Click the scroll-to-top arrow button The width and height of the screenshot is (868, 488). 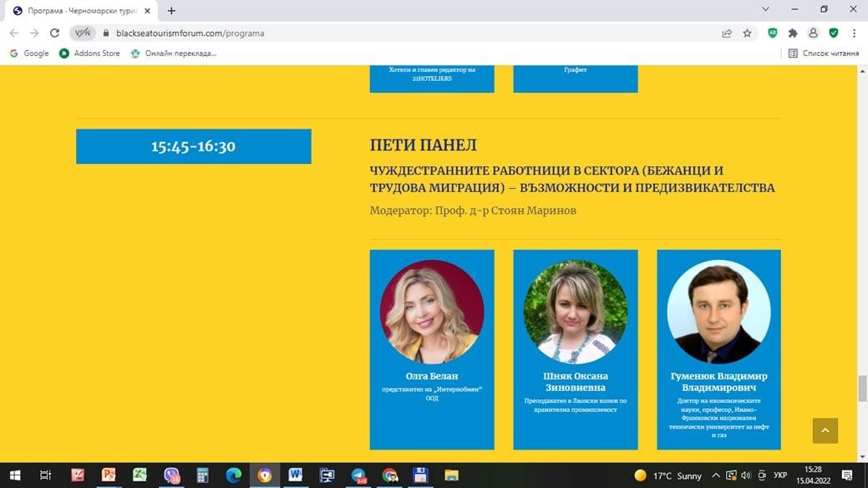[825, 430]
